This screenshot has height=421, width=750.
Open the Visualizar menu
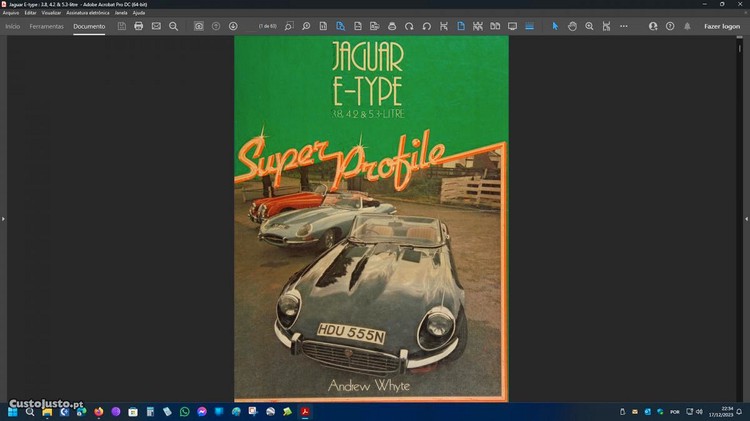pos(52,12)
